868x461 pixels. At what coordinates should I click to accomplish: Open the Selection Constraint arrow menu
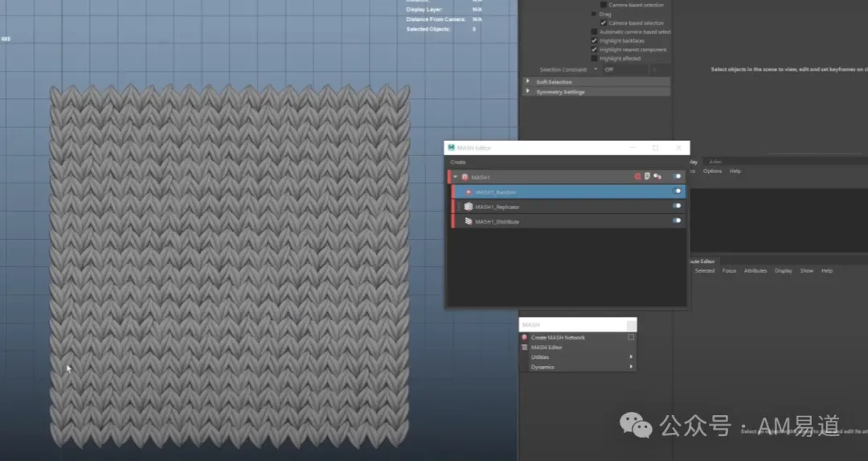click(x=596, y=69)
